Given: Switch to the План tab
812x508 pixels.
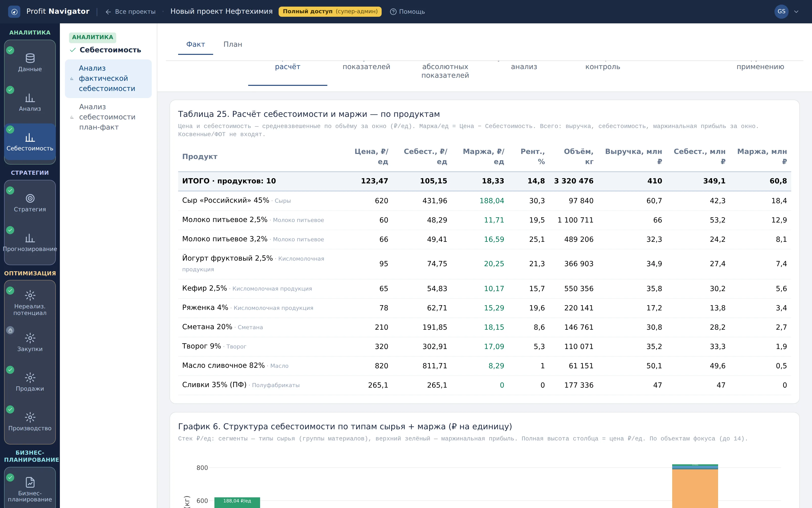Looking at the screenshot, I should 232,44.
